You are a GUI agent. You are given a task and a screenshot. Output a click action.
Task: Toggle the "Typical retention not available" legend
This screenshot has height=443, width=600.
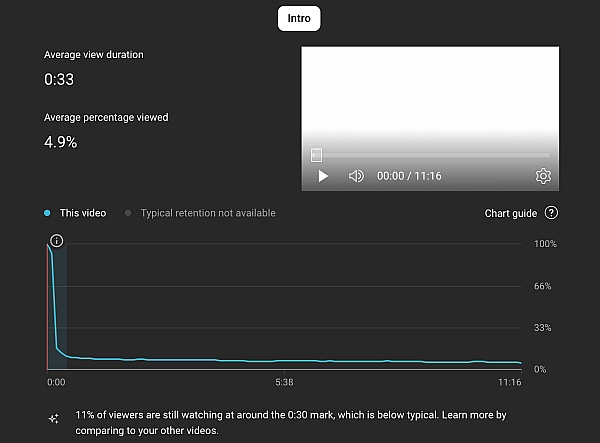tap(207, 213)
